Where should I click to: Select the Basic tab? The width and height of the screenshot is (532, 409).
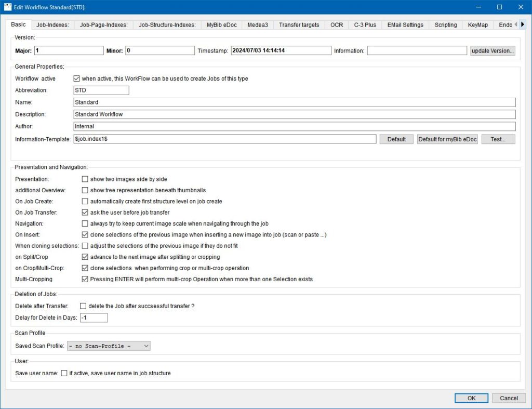(18, 24)
